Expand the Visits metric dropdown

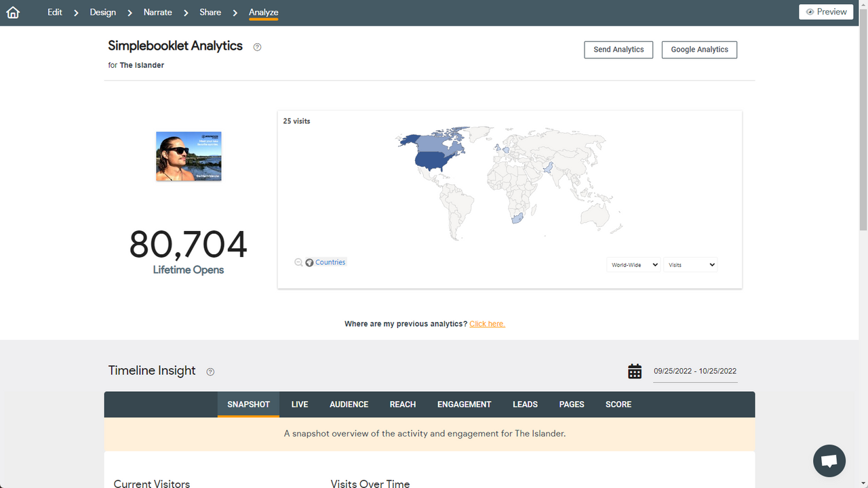coord(690,264)
